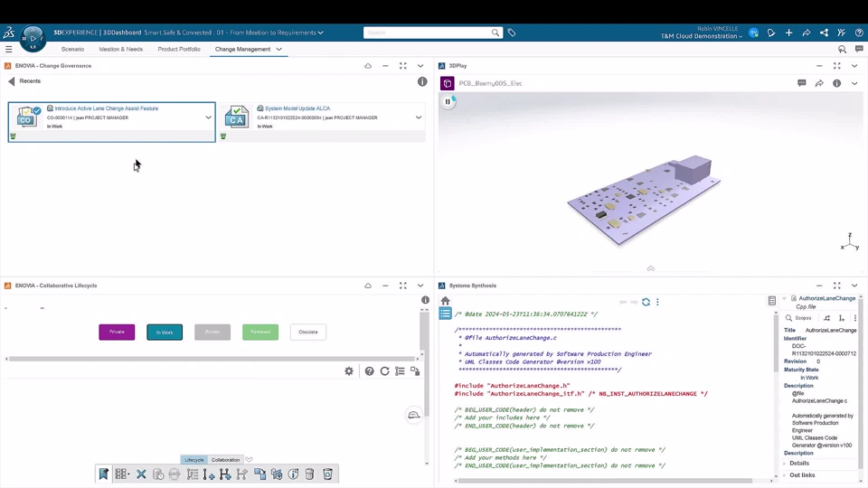Click the Systems Synthesis home icon

tap(445, 301)
